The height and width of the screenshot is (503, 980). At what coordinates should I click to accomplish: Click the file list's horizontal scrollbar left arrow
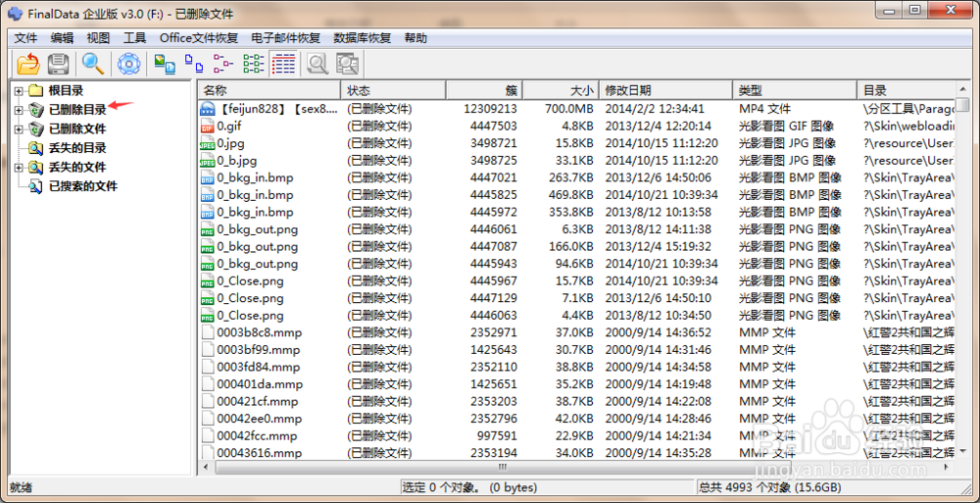coord(205,468)
